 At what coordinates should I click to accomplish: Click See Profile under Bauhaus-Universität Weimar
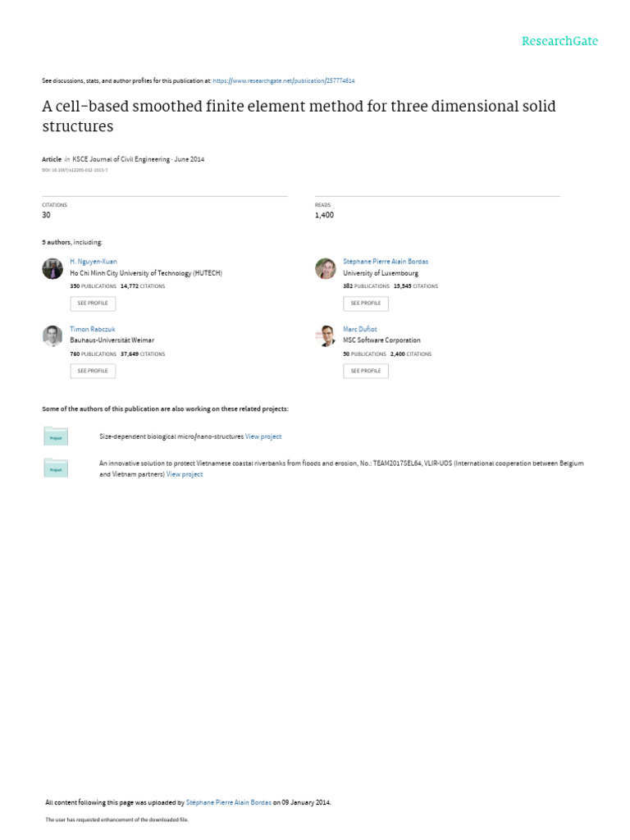(93, 371)
